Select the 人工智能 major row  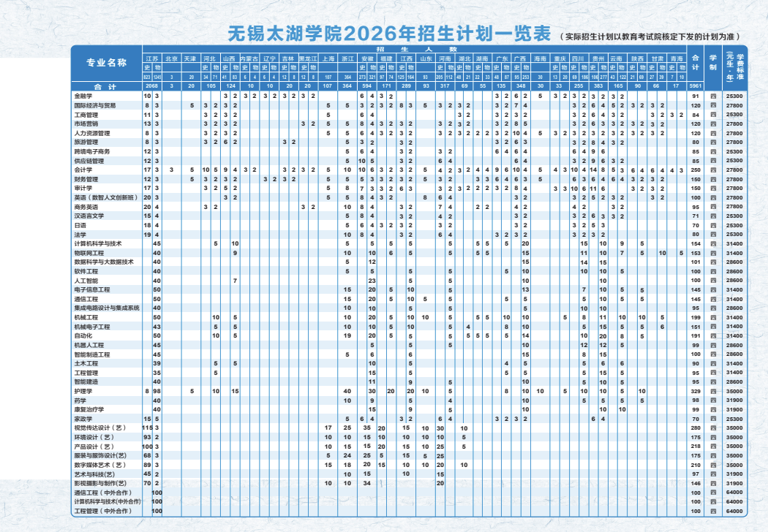click(x=410, y=281)
